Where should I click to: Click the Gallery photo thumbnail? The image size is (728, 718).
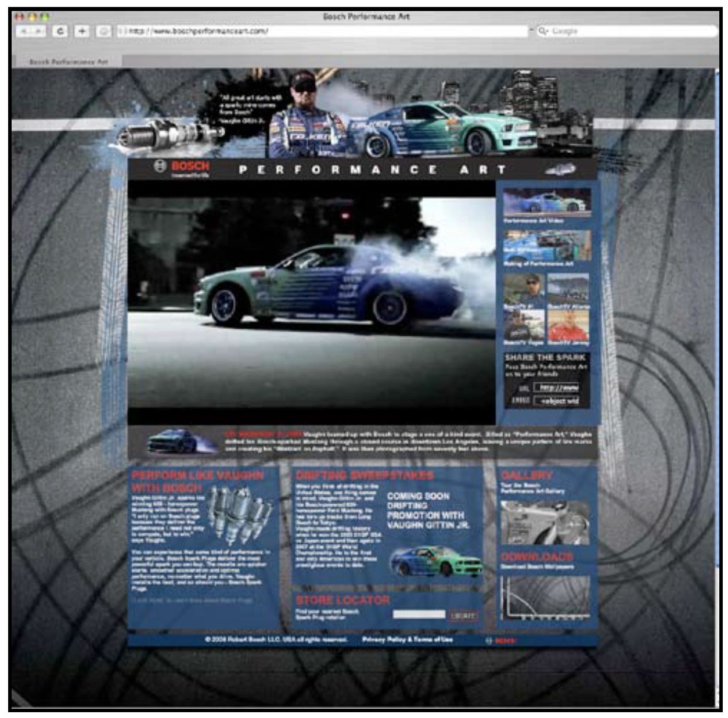(x=546, y=523)
